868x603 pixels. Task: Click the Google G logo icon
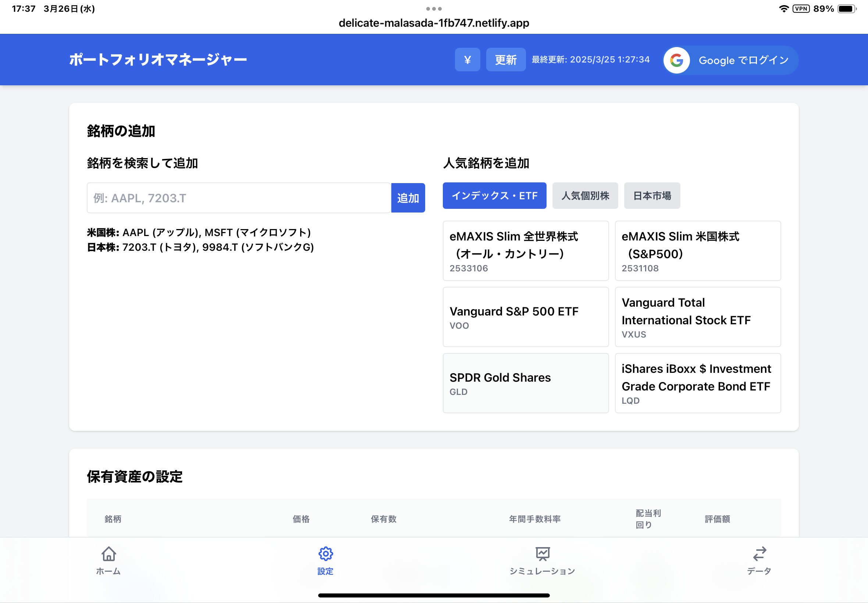tap(676, 60)
